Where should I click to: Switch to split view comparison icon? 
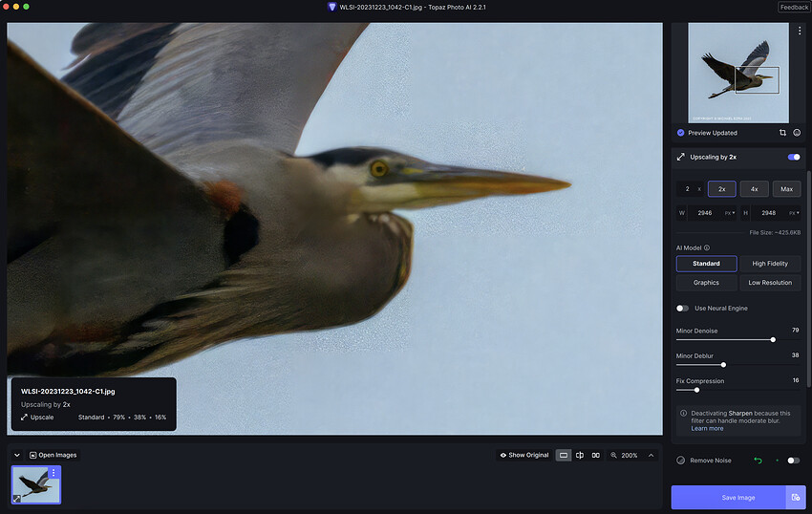580,455
